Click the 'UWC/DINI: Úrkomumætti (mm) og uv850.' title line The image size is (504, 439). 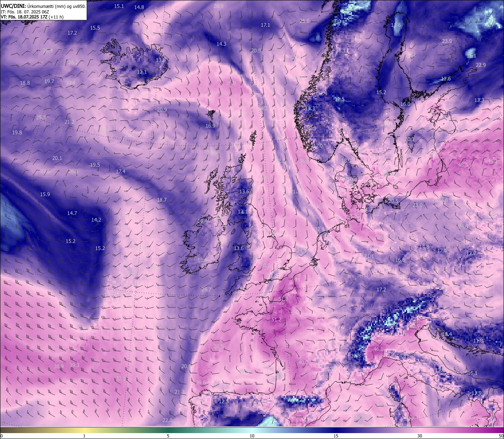(x=43, y=6)
